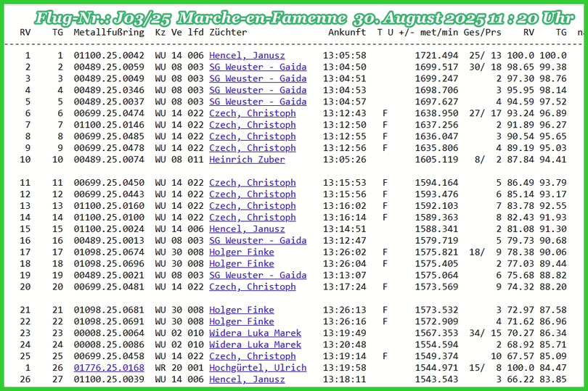Select speed value 1544.971
The height and width of the screenshot is (391, 588).
click(x=436, y=368)
